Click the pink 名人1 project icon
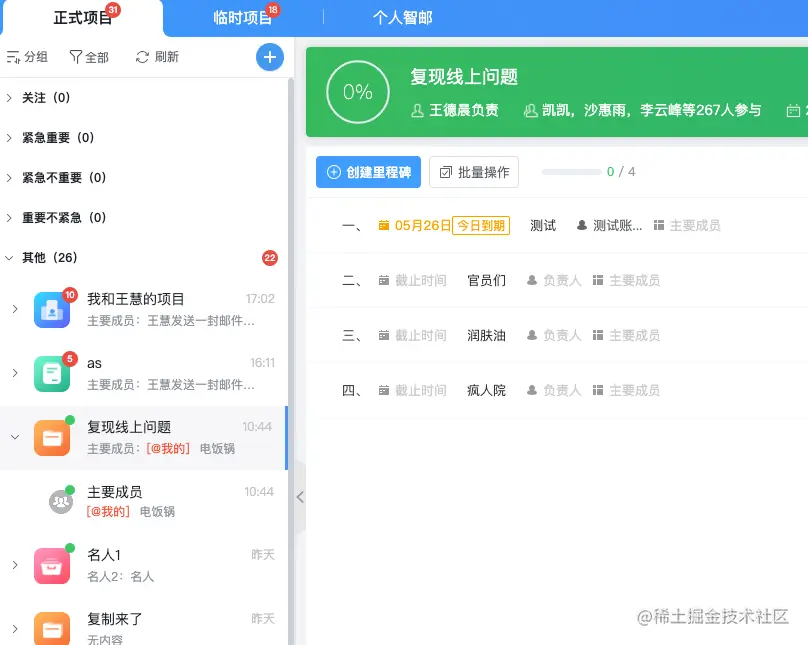Screen dimensions: 808x645 (x=52, y=563)
